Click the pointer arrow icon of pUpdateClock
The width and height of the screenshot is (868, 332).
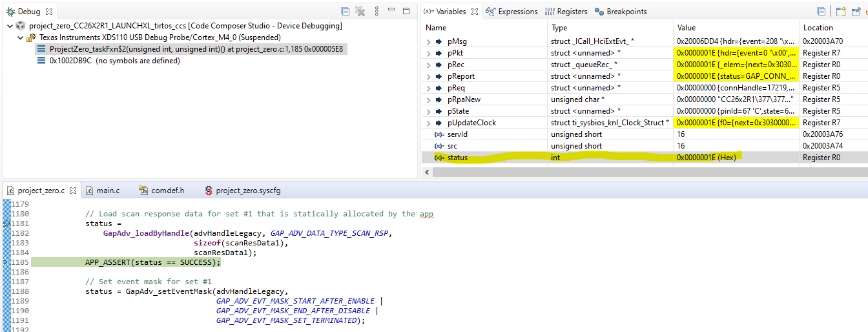coord(439,123)
